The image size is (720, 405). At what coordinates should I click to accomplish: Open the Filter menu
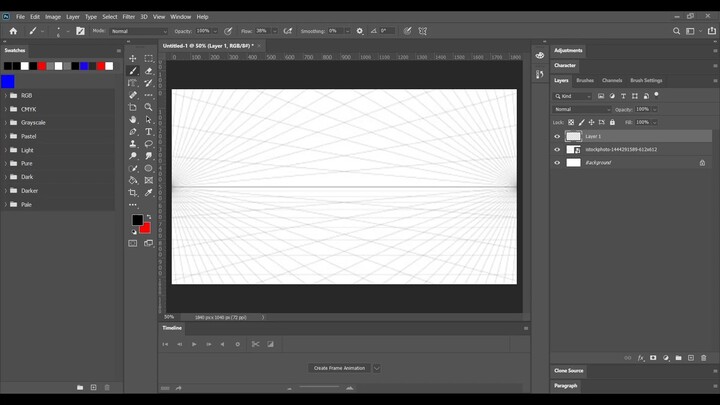129,17
